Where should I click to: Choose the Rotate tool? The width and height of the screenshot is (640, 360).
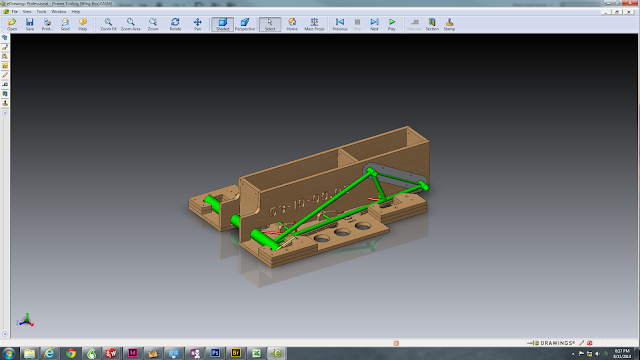pyautogui.click(x=175, y=24)
